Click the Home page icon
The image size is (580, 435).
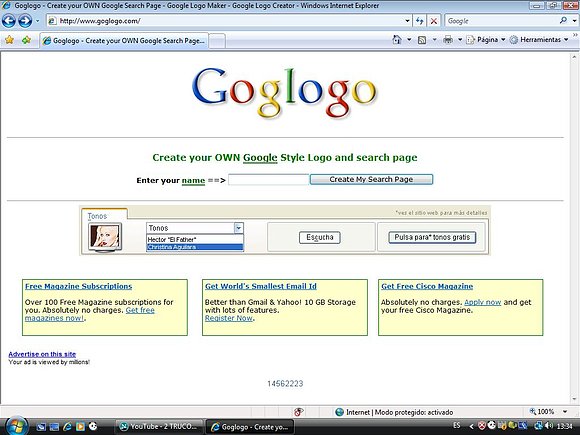point(397,40)
